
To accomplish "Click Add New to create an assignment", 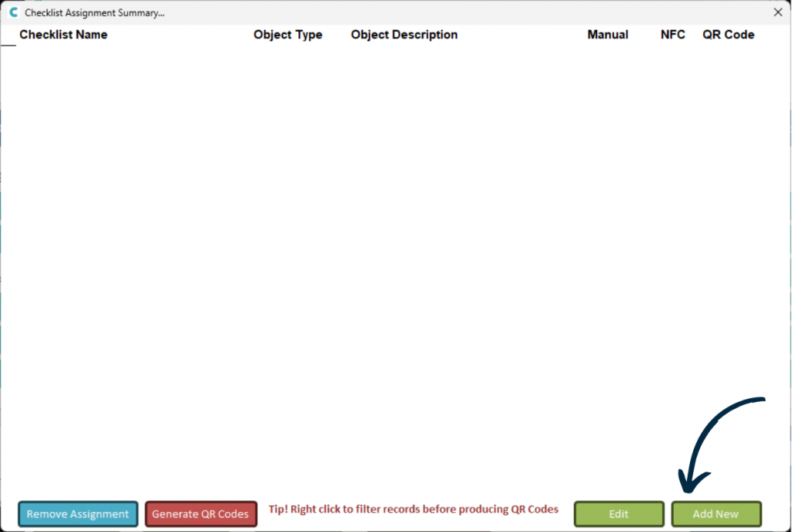I will (x=716, y=514).
